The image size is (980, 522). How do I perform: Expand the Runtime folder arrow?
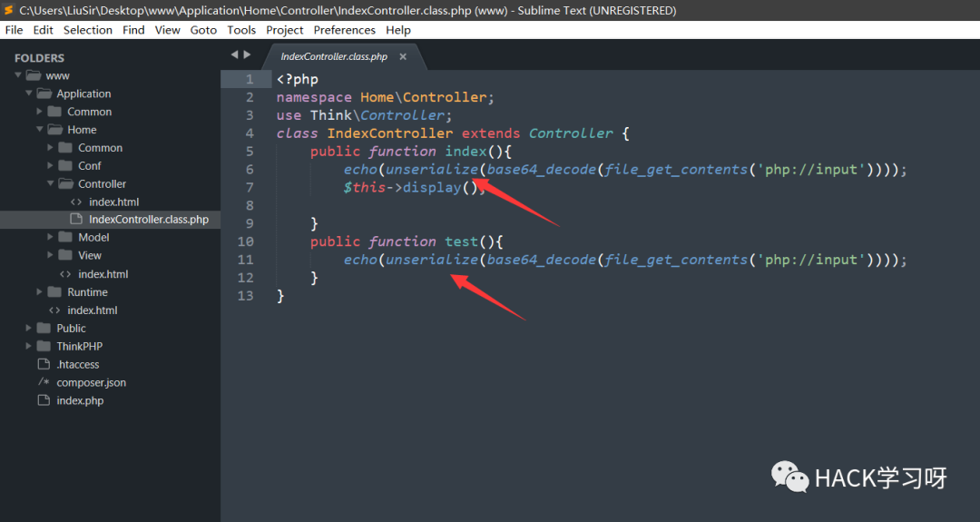pyautogui.click(x=39, y=292)
